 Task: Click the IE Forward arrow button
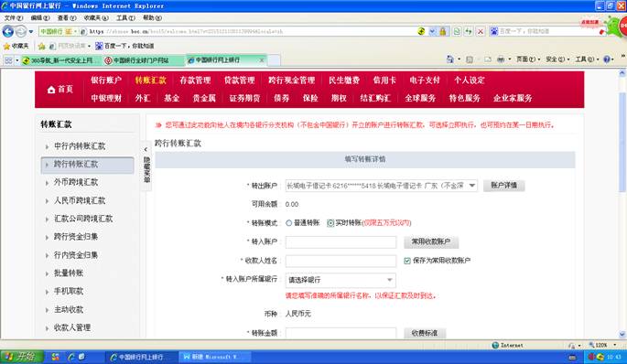(x=21, y=31)
